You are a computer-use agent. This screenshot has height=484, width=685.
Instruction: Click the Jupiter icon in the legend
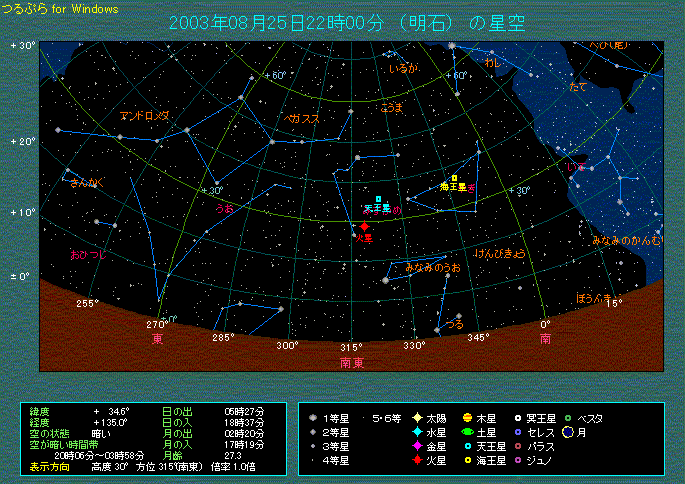coord(467,418)
